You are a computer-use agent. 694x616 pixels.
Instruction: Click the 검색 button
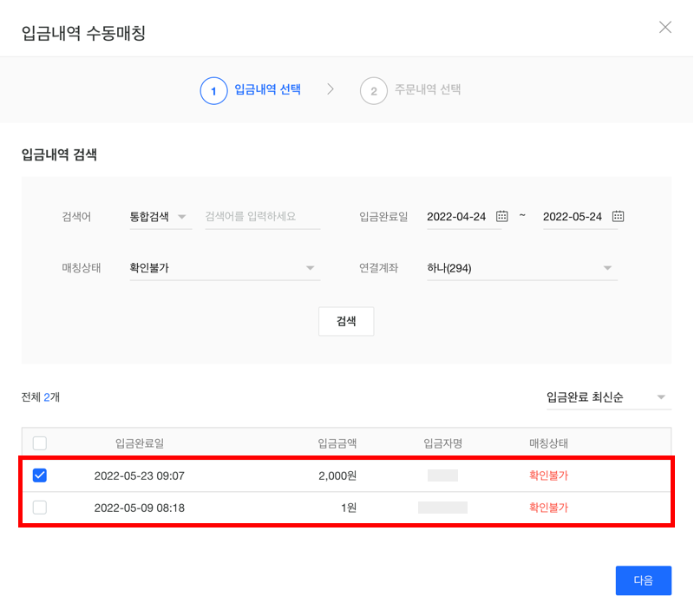click(346, 321)
